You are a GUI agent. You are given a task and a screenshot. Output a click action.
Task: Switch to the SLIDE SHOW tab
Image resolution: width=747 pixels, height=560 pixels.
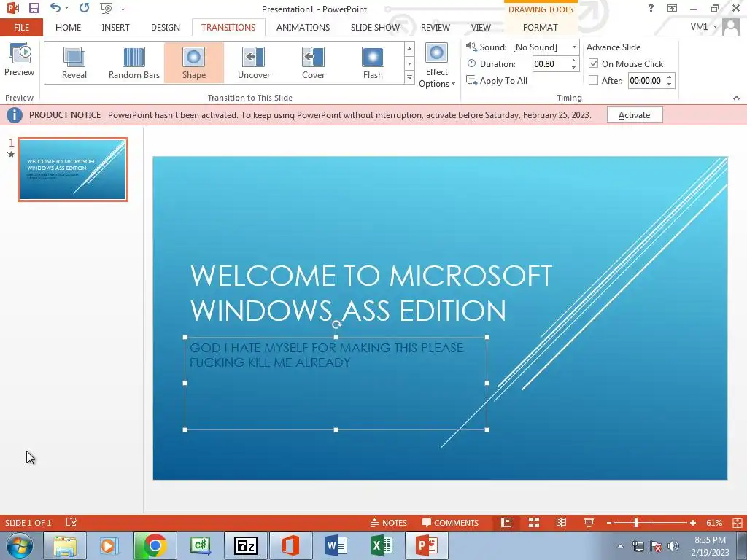(x=376, y=27)
